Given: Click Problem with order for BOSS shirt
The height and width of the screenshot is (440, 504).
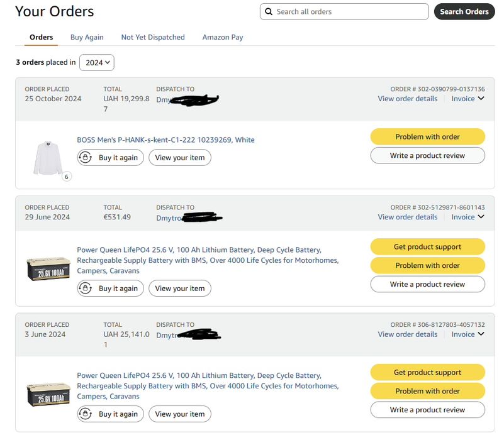Looking at the screenshot, I should 427,137.
